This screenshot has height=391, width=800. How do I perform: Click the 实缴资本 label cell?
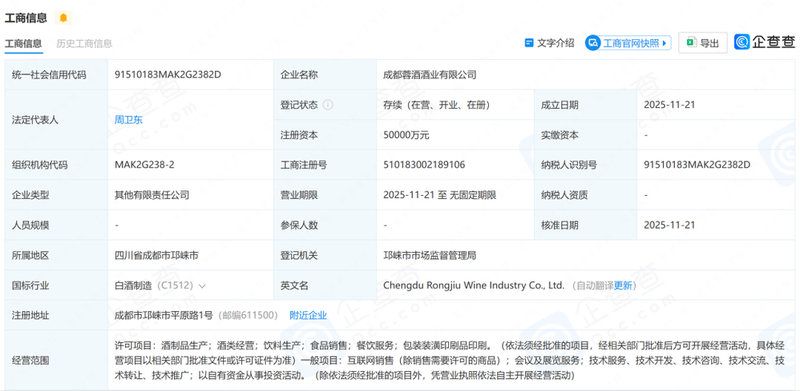585,135
